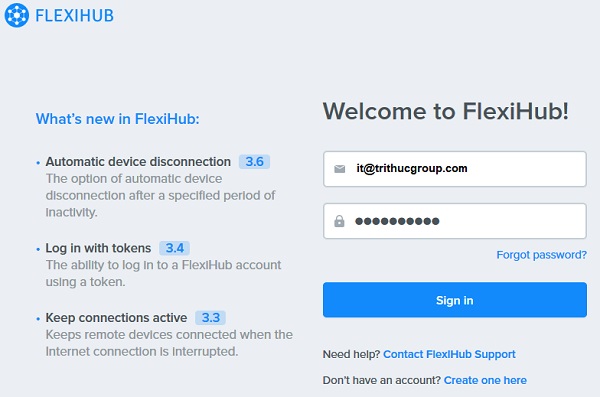This screenshot has width=600, height=397.
Task: Click the 3.6 version badge
Action: 254,162
